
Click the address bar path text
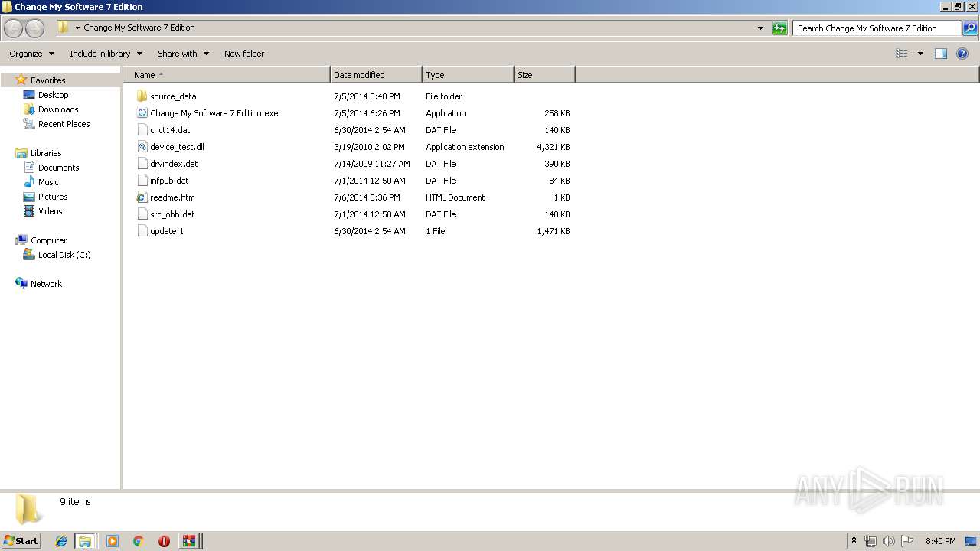(x=139, y=28)
